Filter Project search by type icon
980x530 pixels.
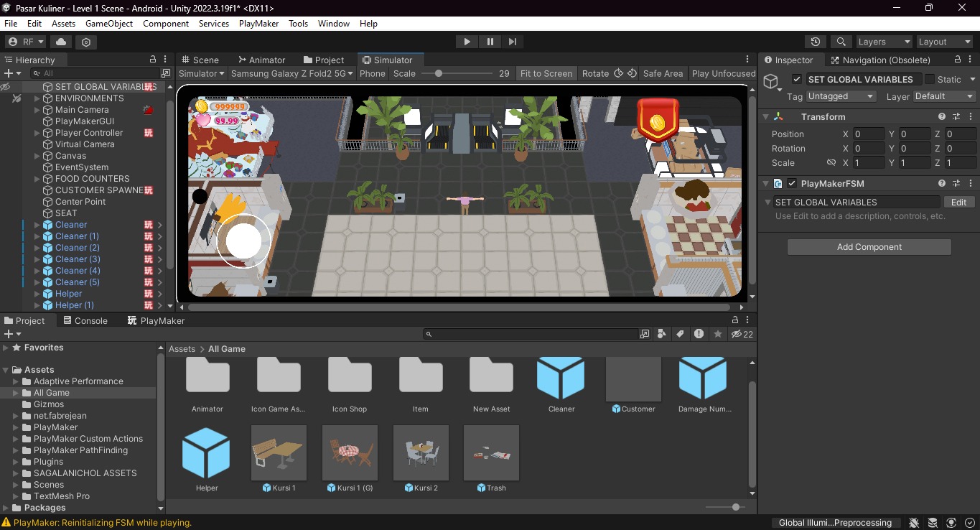(x=661, y=334)
